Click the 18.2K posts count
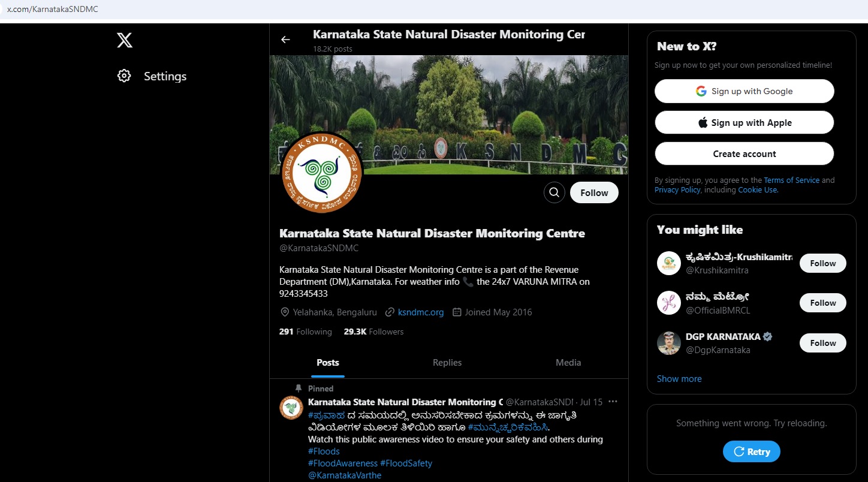This screenshot has height=482, width=868. click(x=333, y=49)
